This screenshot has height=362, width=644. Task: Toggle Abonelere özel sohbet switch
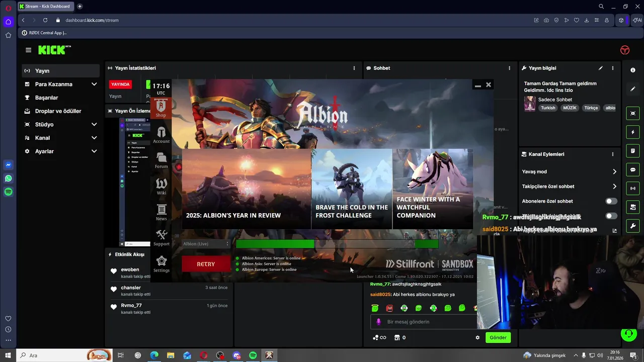(x=611, y=201)
